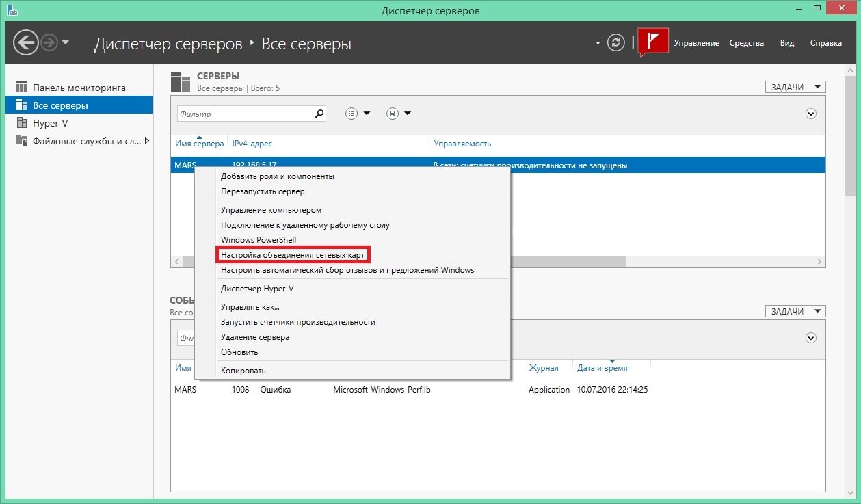Sort by IPv4-адрес column header
Screen dimensions: 861x504
(252, 144)
